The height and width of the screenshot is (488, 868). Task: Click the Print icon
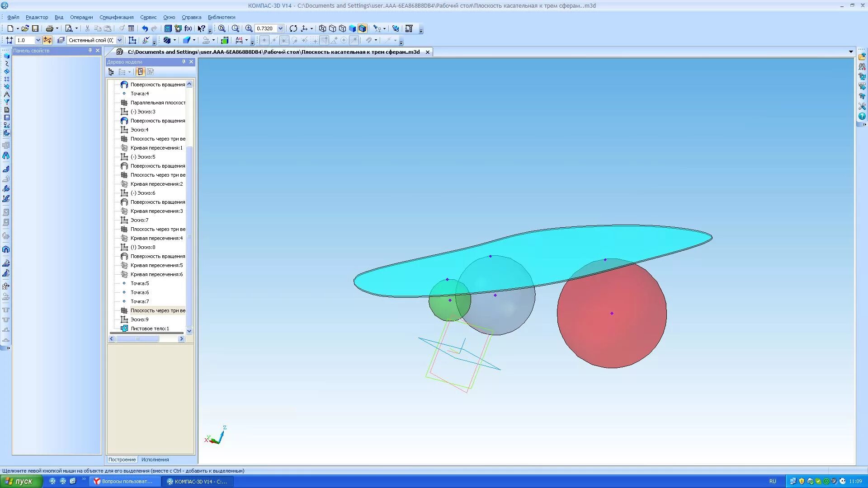tap(50, 28)
